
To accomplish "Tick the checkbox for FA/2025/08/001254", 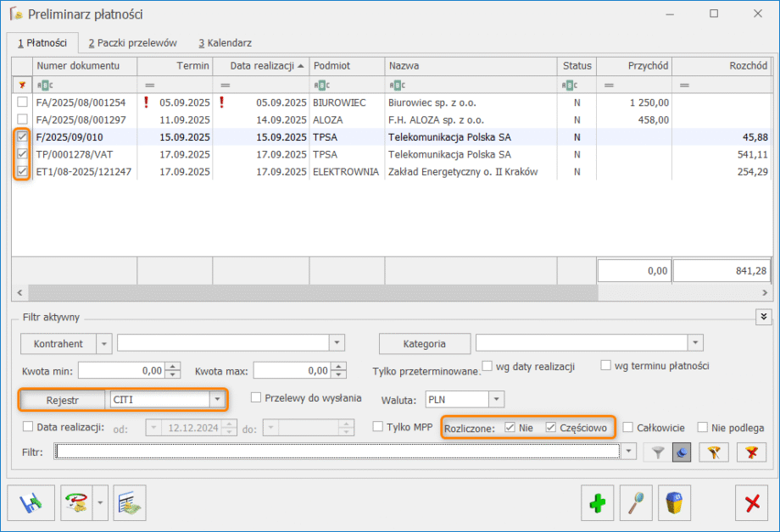I will tap(22, 103).
